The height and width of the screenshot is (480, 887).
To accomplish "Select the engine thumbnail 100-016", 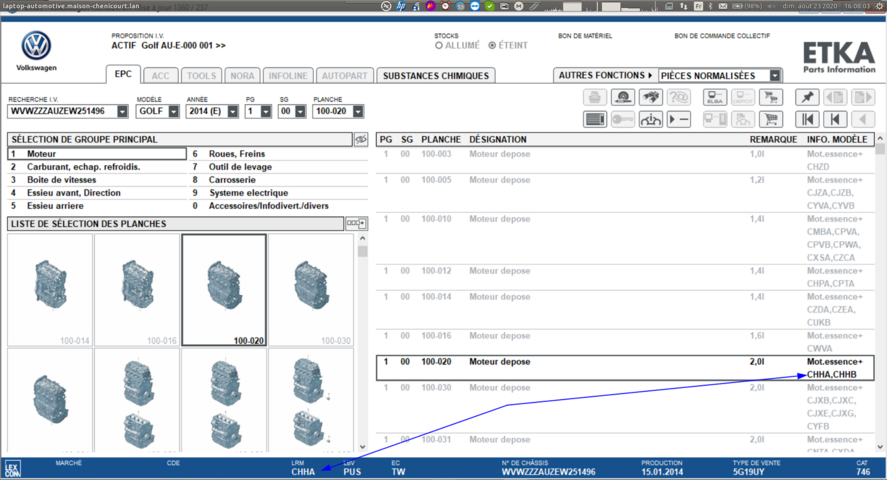I will pyautogui.click(x=137, y=290).
